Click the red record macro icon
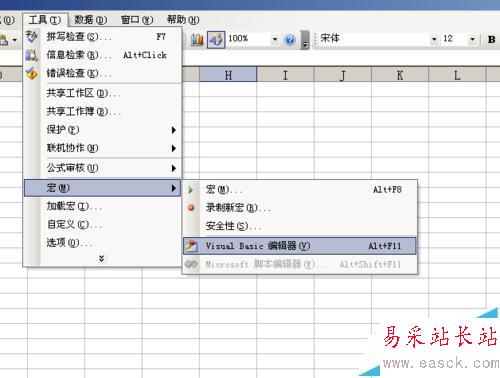 (x=191, y=208)
